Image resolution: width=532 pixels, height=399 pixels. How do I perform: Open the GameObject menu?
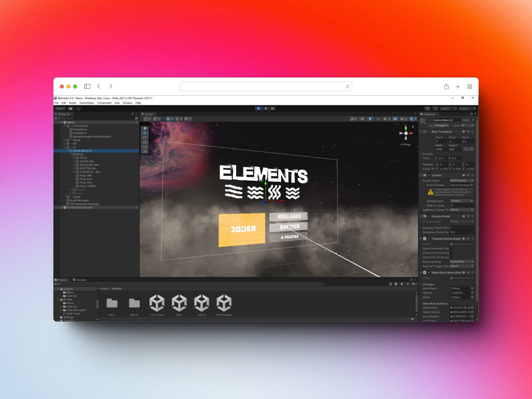87,103
